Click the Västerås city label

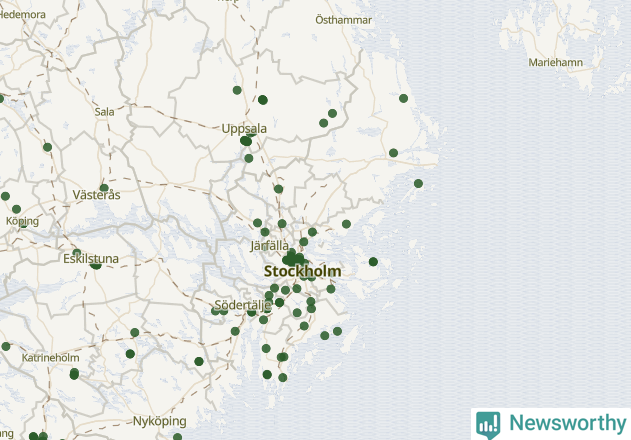tap(97, 195)
